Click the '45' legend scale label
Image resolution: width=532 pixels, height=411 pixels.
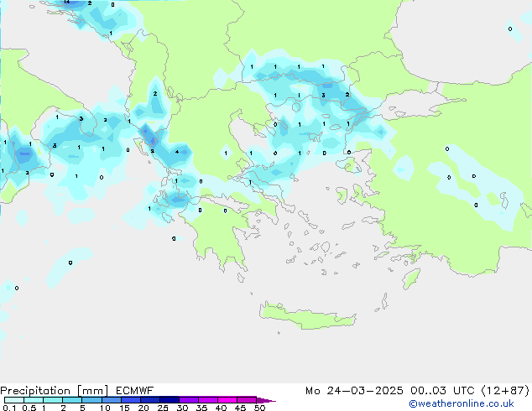tap(240, 408)
